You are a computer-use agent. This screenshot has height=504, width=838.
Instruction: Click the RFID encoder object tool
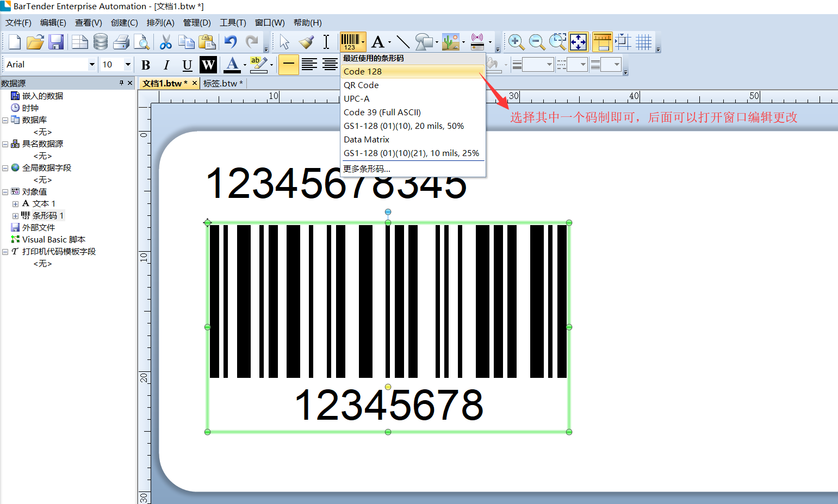[477, 42]
